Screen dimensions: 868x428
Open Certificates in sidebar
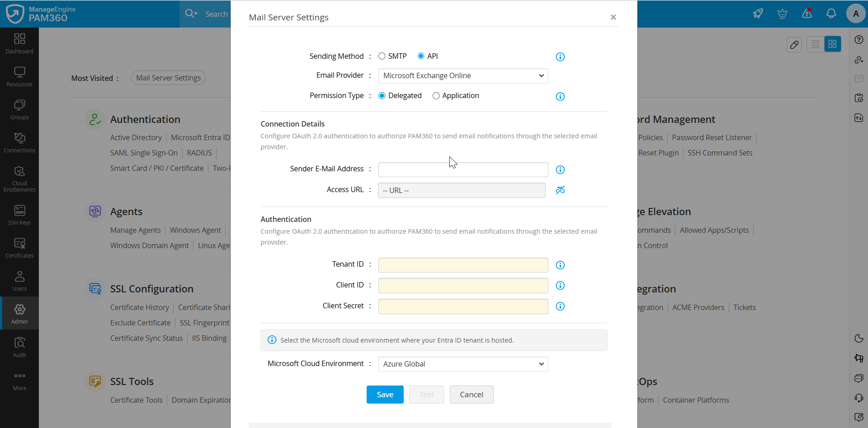pyautogui.click(x=19, y=248)
